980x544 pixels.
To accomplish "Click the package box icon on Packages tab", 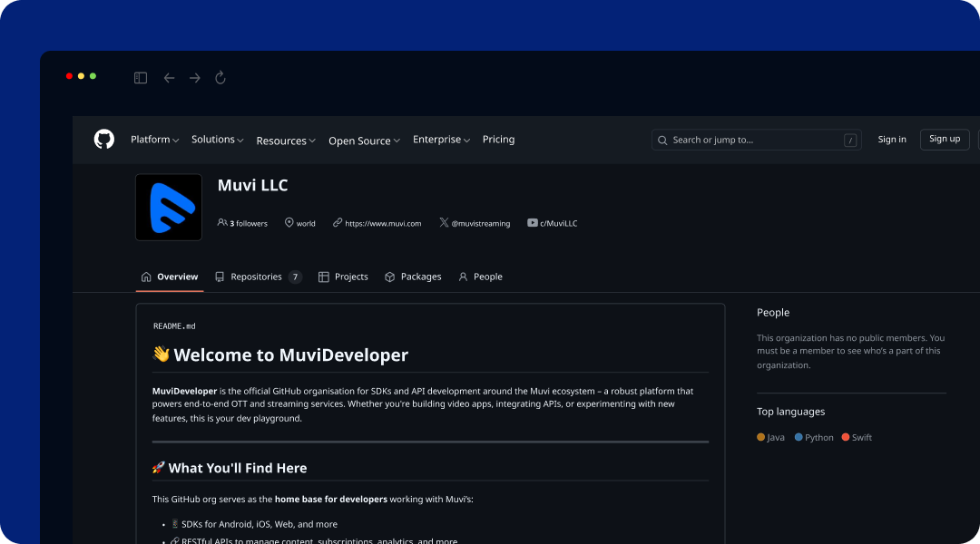I will pyautogui.click(x=388, y=277).
